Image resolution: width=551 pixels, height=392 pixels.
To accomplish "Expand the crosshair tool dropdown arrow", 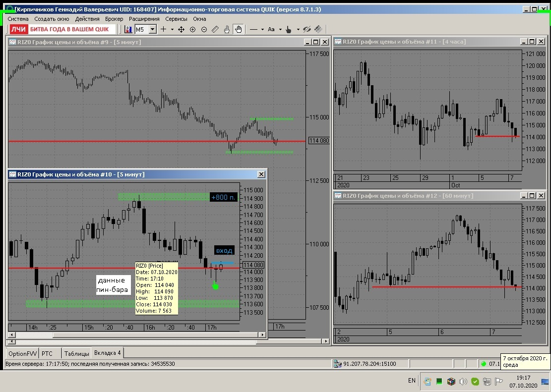I will pos(172,30).
